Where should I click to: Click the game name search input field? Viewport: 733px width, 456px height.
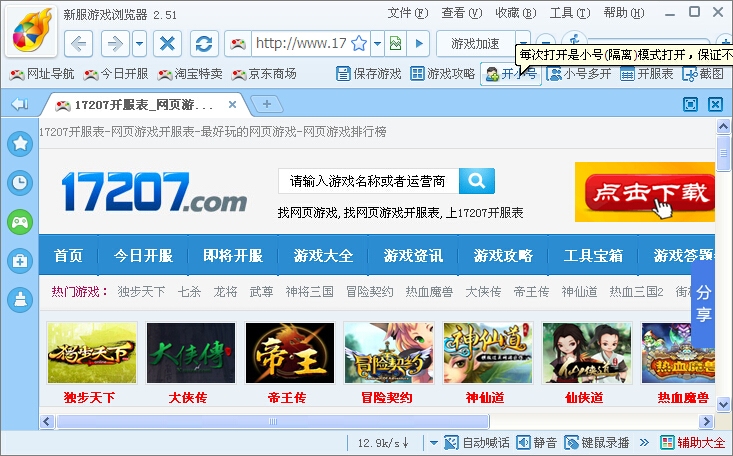(x=368, y=181)
